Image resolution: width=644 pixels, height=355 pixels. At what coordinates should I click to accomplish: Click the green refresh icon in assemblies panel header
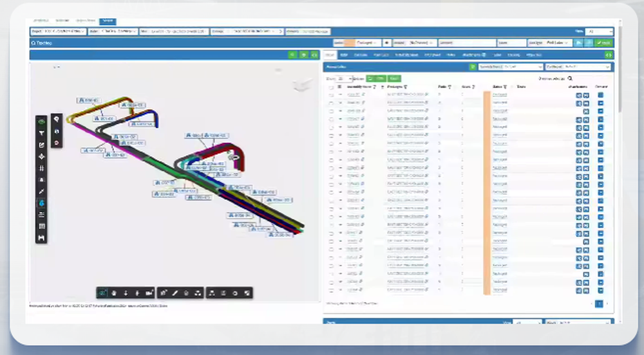click(x=473, y=67)
